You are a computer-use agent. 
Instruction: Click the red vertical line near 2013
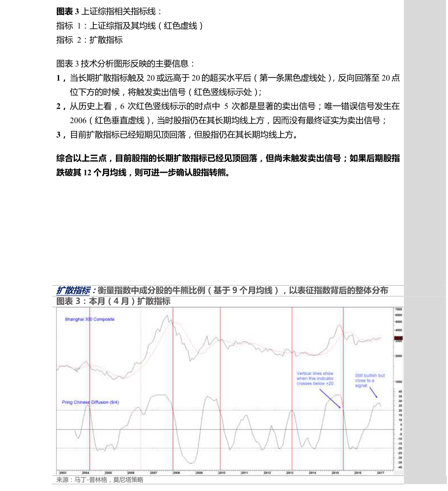click(292, 389)
